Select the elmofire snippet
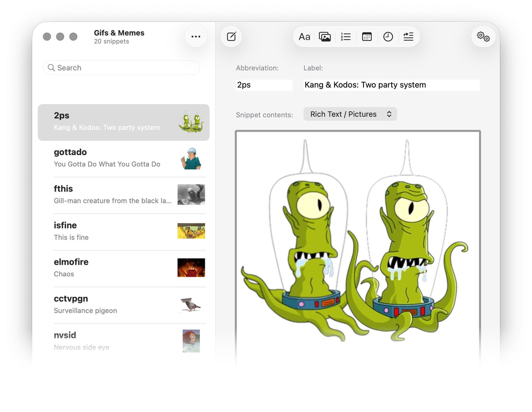The image size is (532, 412). pos(124,268)
